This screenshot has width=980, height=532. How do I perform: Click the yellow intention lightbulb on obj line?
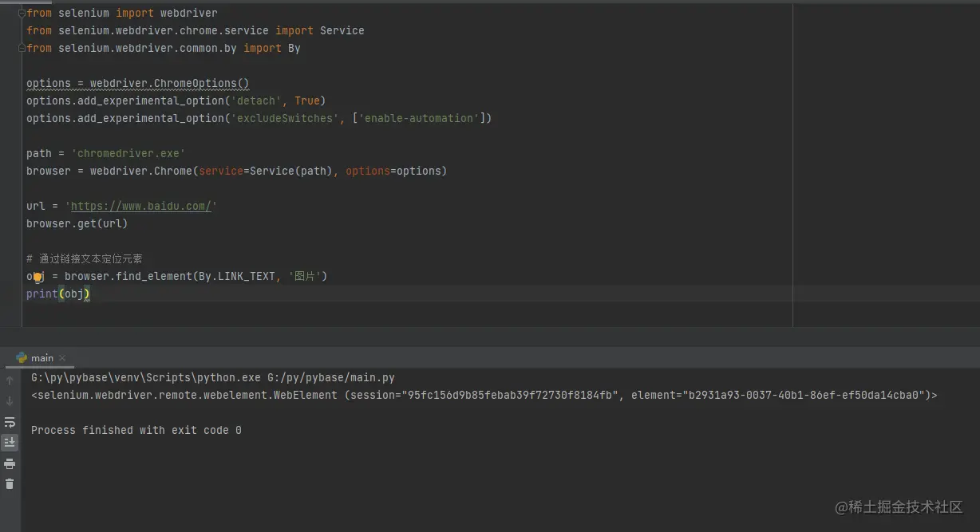[37, 277]
